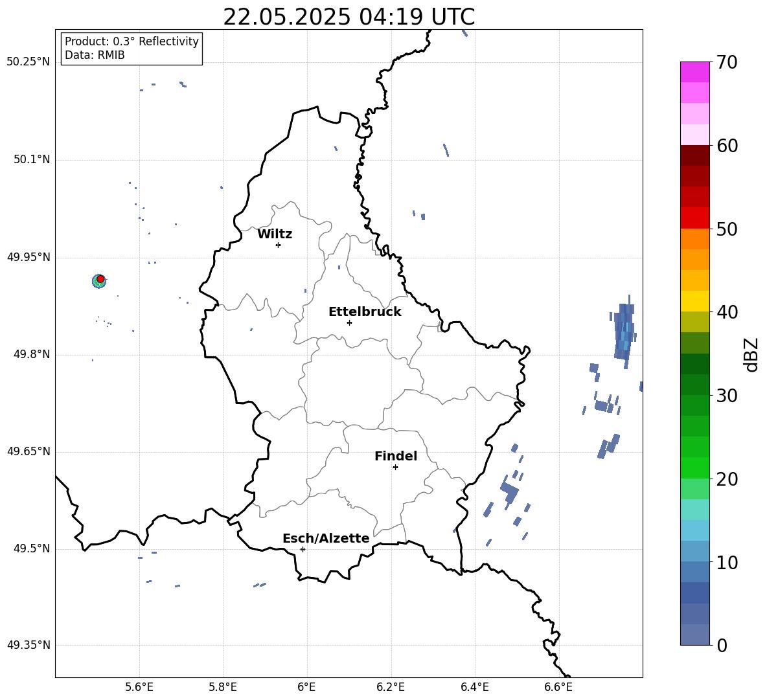Click the 5.6°E longitude label
767x700 pixels.
tap(139, 687)
